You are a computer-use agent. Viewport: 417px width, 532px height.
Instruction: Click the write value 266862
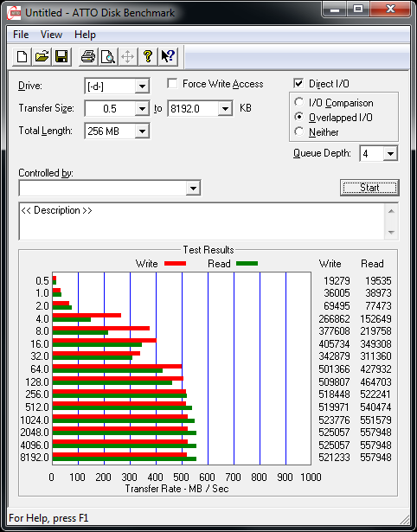[334, 319]
